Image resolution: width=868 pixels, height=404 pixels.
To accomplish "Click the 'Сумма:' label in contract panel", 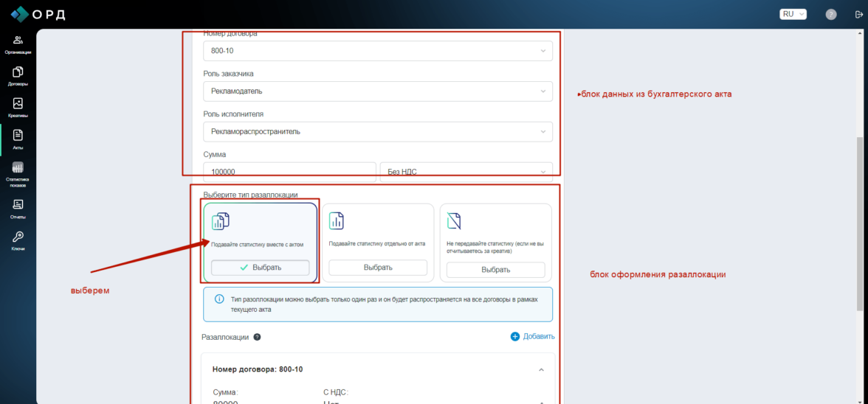I will (x=225, y=392).
